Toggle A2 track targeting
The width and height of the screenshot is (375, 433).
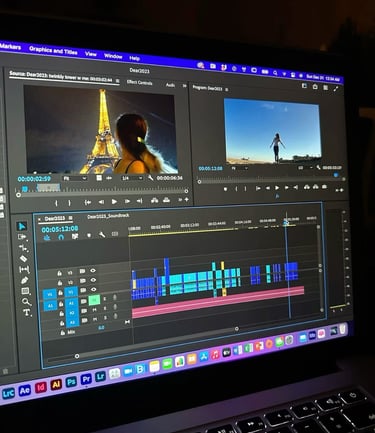pyautogui.click(x=72, y=313)
